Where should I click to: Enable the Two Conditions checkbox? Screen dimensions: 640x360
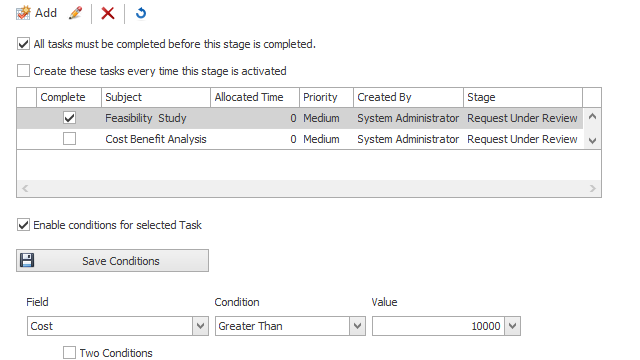pyautogui.click(x=69, y=353)
